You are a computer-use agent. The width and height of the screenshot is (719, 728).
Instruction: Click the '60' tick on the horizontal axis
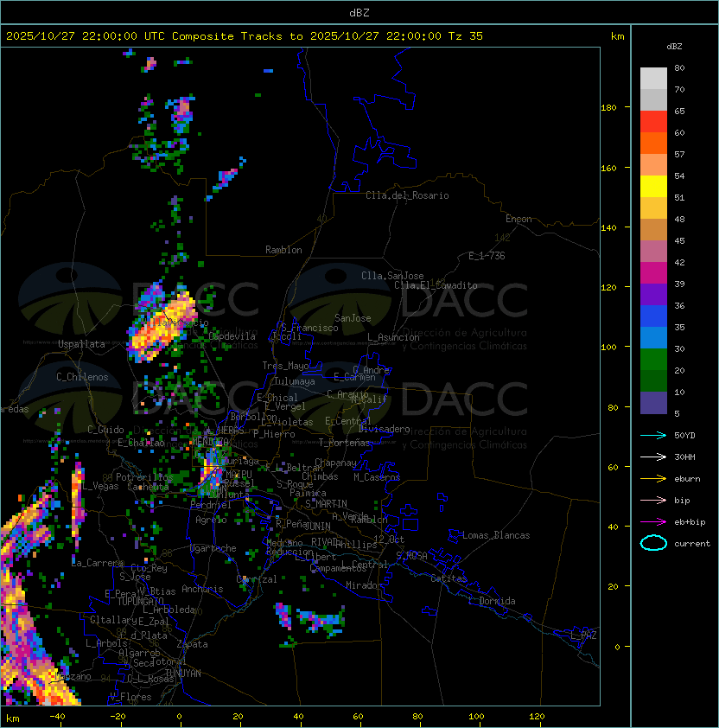coord(358,717)
